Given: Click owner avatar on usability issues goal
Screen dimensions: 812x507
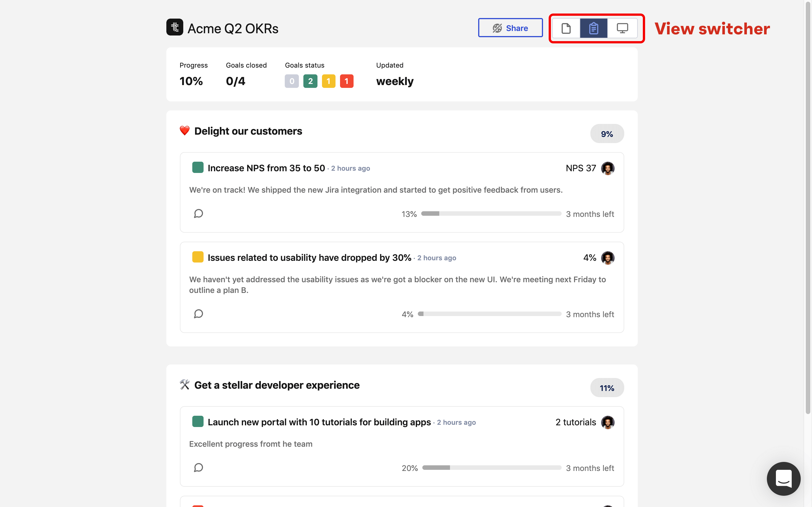Looking at the screenshot, I should coord(607,258).
